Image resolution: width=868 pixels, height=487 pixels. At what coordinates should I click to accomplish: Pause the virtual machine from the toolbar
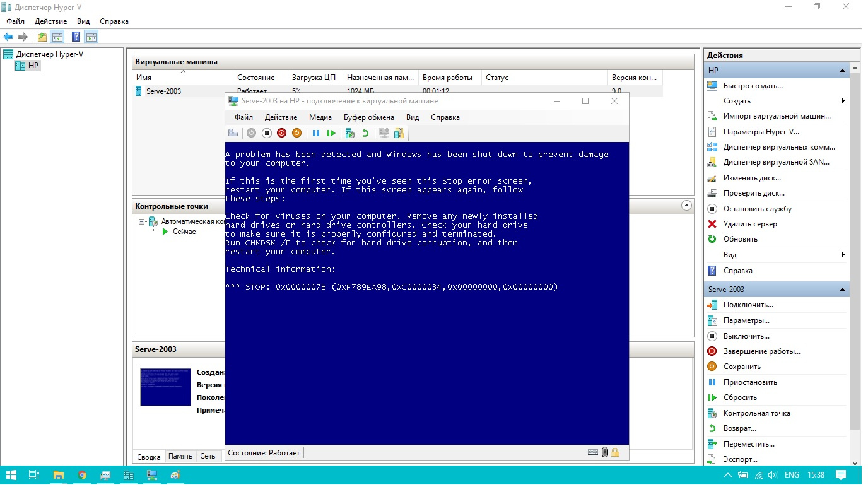pos(316,133)
